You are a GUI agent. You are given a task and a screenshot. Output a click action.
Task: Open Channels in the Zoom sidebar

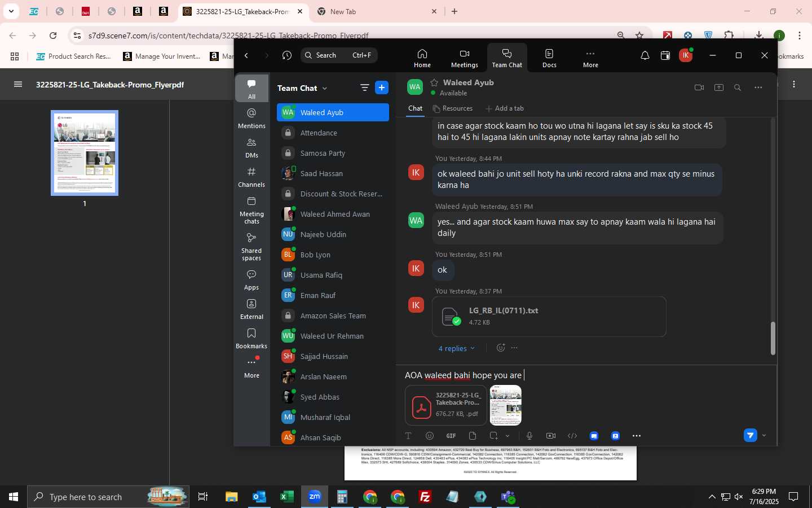[x=251, y=177]
